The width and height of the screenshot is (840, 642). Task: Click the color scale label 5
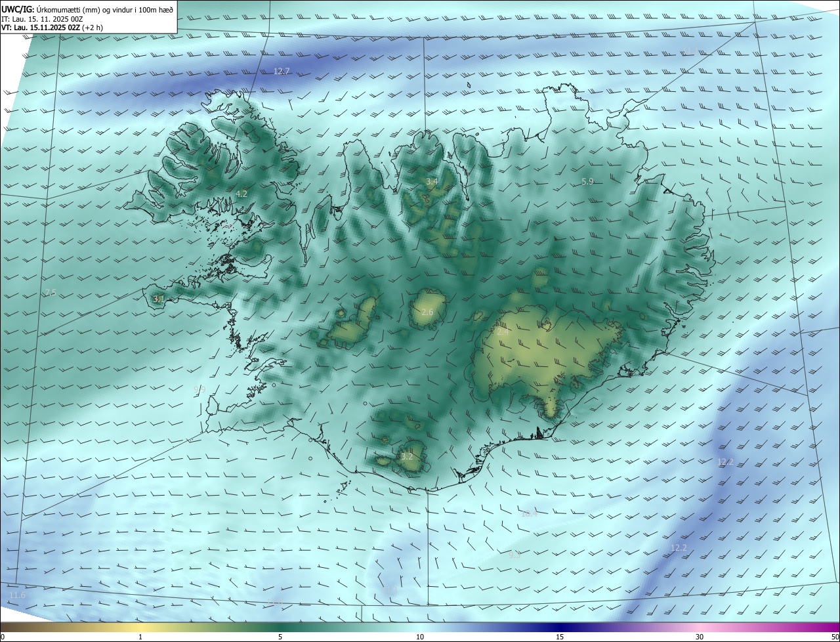280,637
